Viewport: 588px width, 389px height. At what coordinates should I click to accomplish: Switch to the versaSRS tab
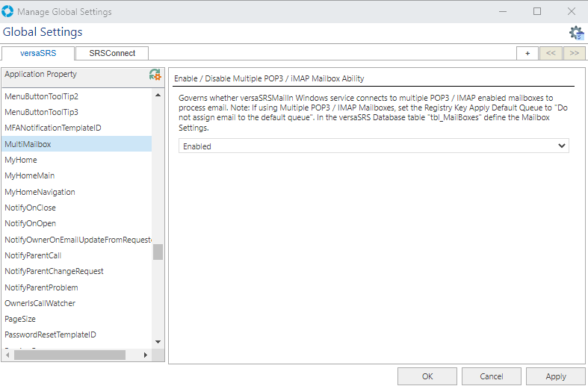tap(38, 53)
